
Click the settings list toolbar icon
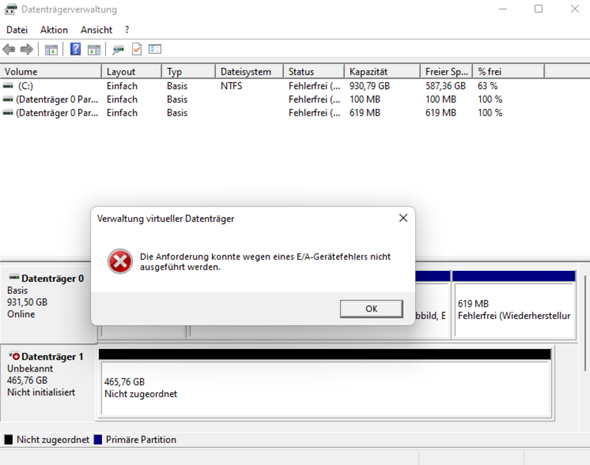(155, 49)
